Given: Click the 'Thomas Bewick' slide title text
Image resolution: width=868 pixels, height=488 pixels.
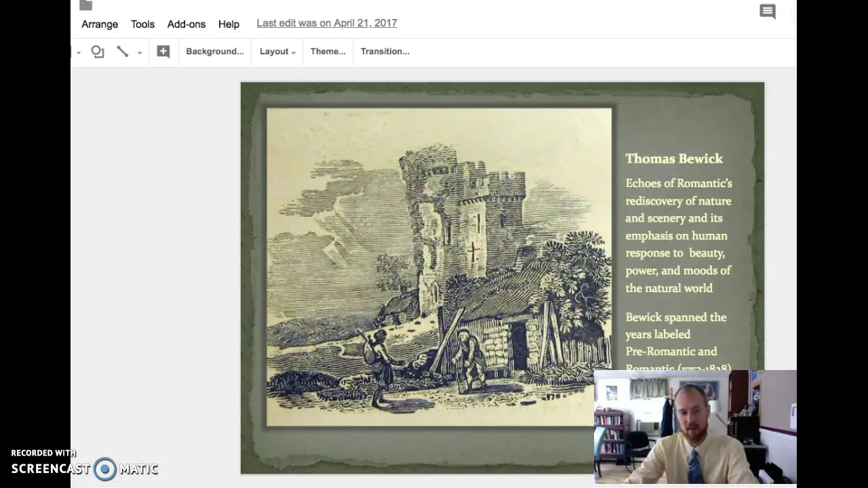Looking at the screenshot, I should click(x=674, y=159).
